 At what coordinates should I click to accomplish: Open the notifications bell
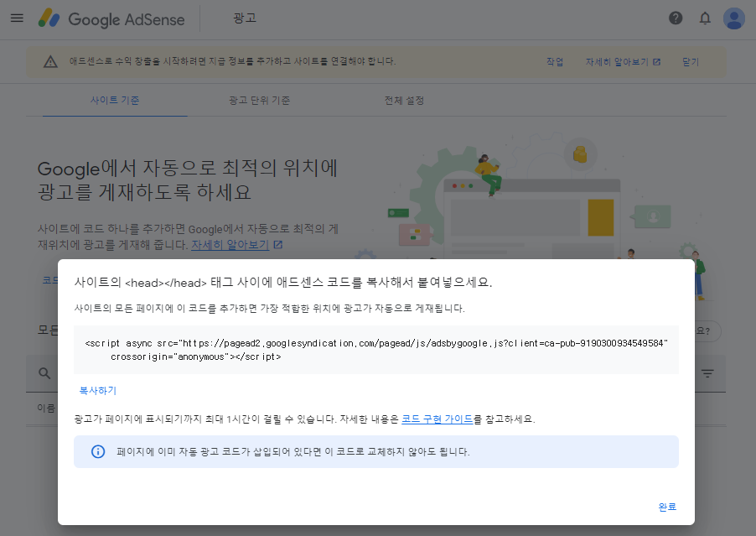point(705,18)
